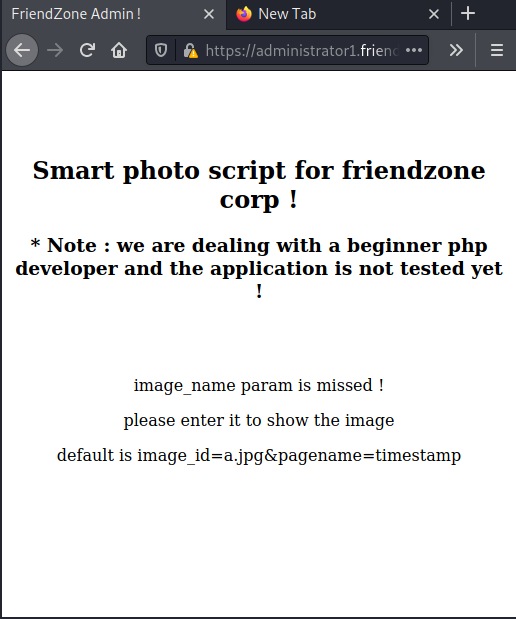
Task: View the insecure connection padlock warning
Action: (x=191, y=51)
